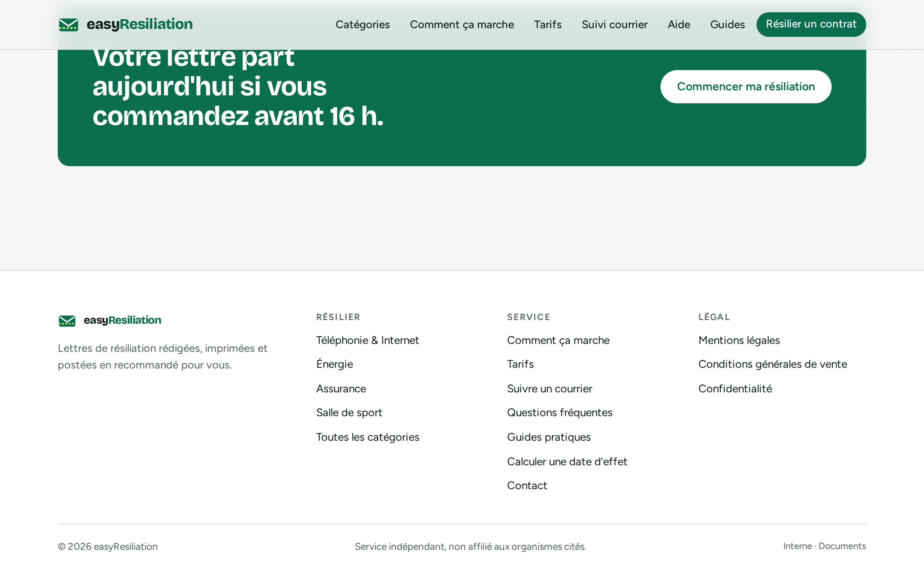
Task: Click the 'Lettres de résiliation rédigées' tagline
Action: coord(162,357)
